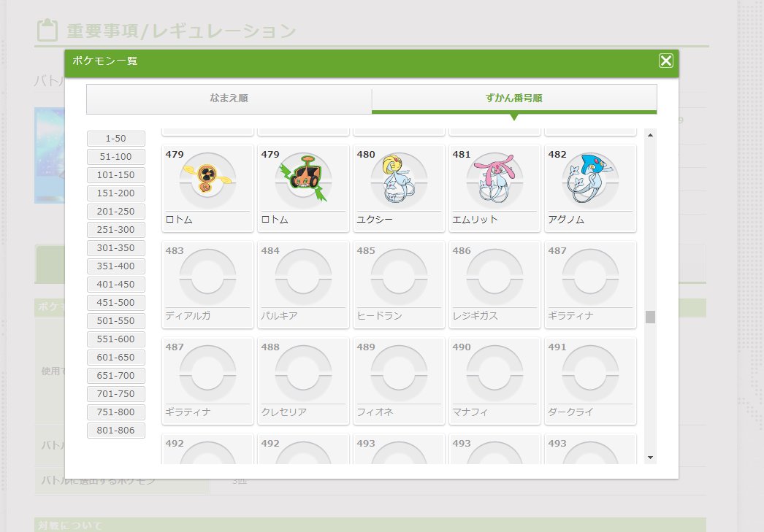764x532 pixels.
Task: Jump to Pokédex range 501-550
Action: (116, 321)
